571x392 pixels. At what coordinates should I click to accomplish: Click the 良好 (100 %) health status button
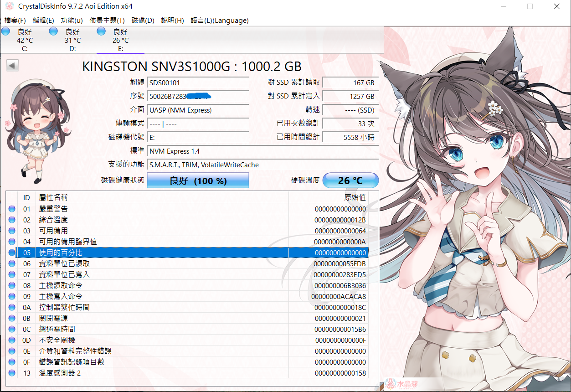[x=198, y=181]
